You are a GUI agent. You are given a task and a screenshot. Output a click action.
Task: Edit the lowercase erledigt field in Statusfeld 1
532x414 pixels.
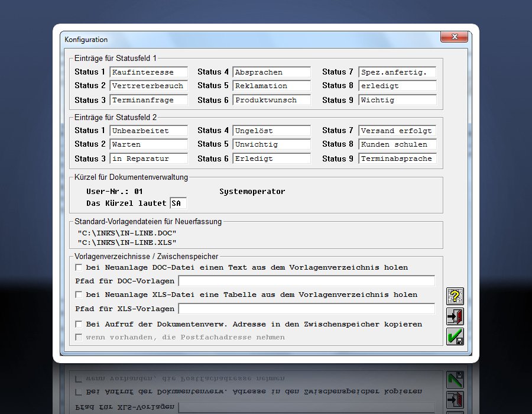(x=397, y=86)
